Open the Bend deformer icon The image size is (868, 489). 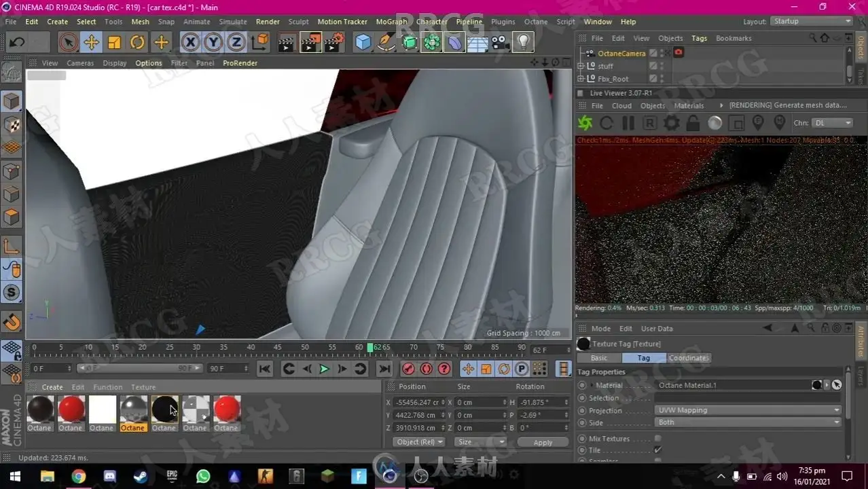coord(454,43)
